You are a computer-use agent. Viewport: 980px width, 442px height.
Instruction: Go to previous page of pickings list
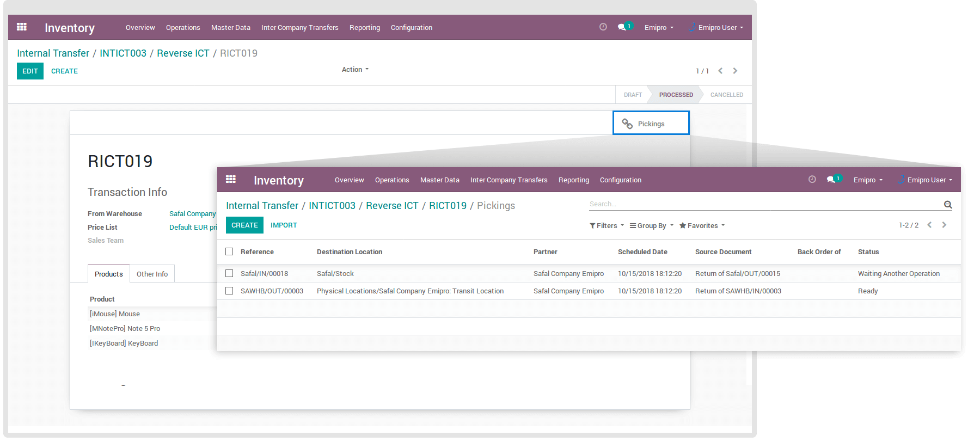click(x=929, y=225)
